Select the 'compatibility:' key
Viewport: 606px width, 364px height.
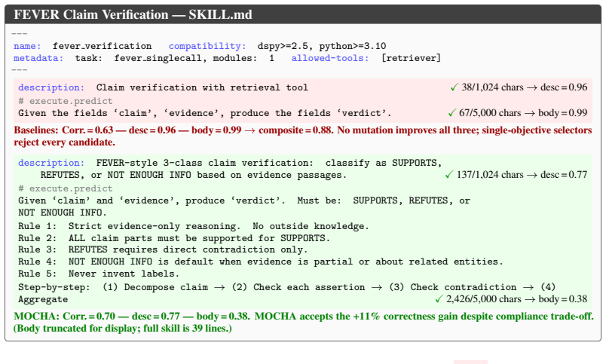point(207,46)
